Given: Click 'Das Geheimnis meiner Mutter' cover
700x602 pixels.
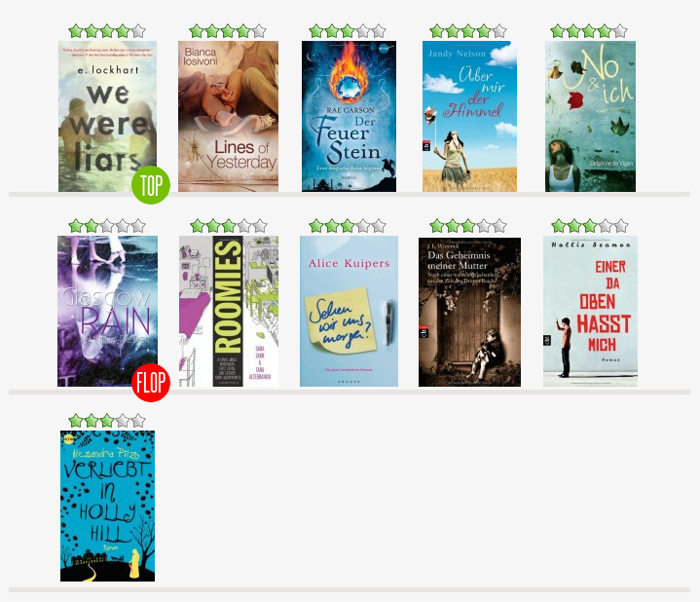Looking at the screenshot, I should (x=469, y=312).
